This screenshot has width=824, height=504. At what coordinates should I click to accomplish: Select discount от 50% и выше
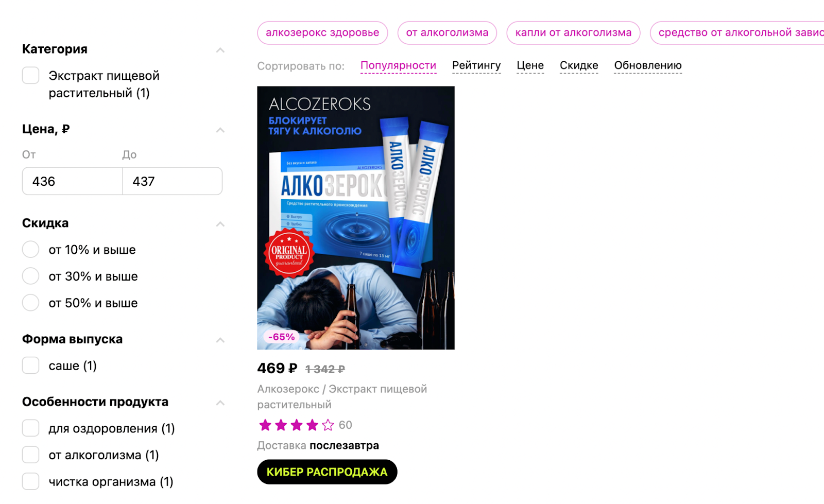tap(30, 303)
